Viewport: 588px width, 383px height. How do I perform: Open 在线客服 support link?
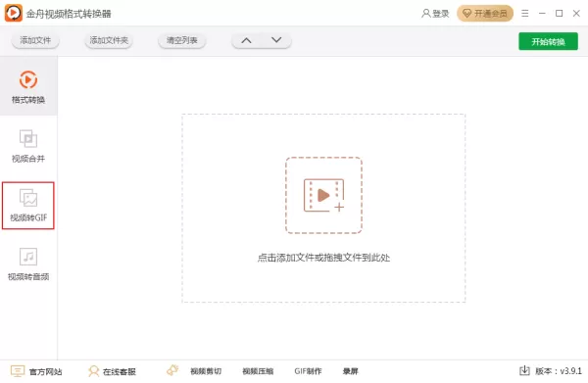[112, 371]
